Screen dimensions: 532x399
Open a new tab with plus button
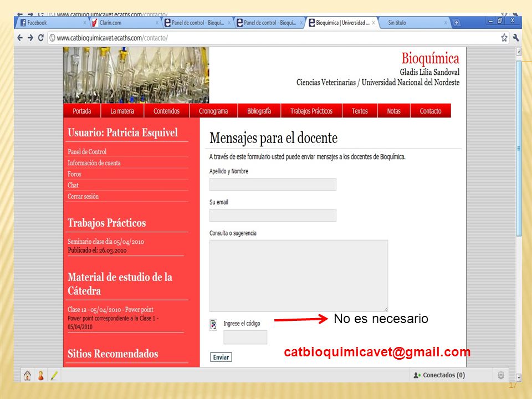[x=457, y=23]
